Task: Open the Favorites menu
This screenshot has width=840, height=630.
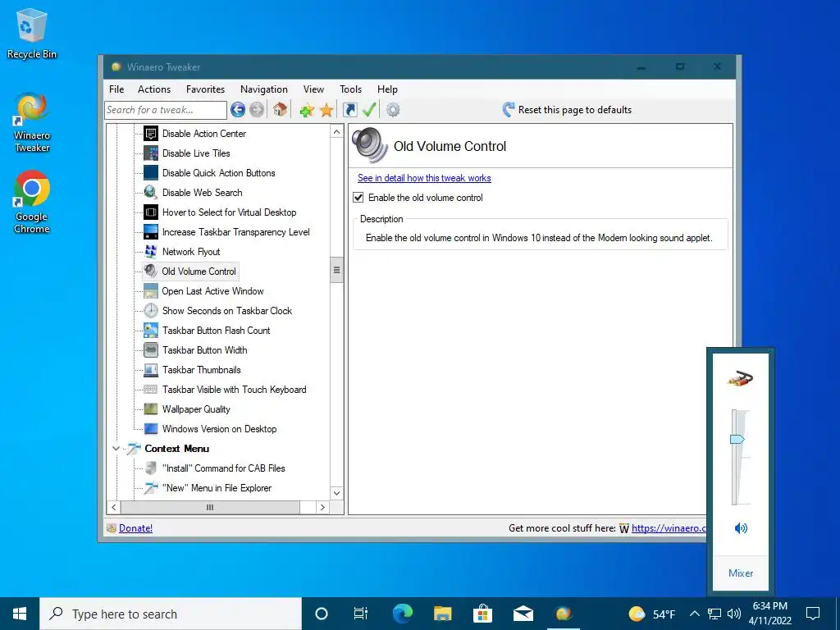Action: [205, 89]
